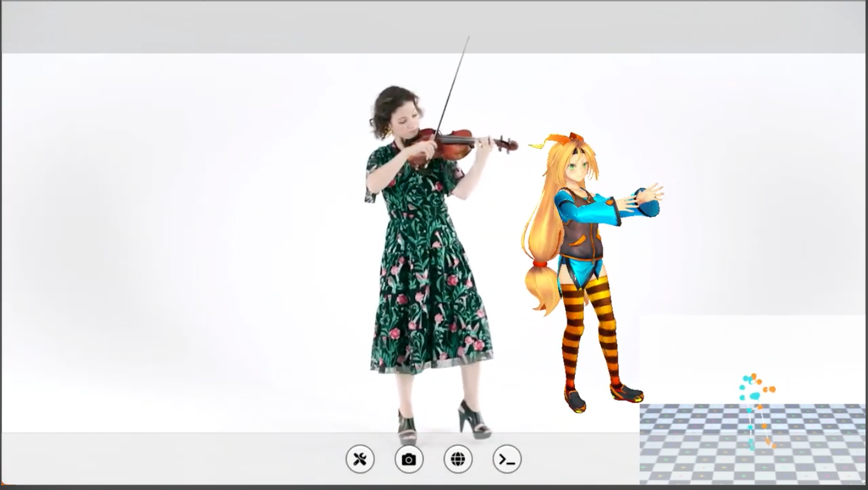Launch the command prompt icon
868x490 pixels.
pyautogui.click(x=506, y=459)
